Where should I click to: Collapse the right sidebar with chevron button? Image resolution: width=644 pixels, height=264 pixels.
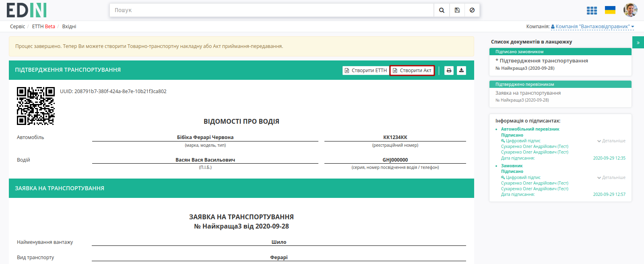click(638, 42)
